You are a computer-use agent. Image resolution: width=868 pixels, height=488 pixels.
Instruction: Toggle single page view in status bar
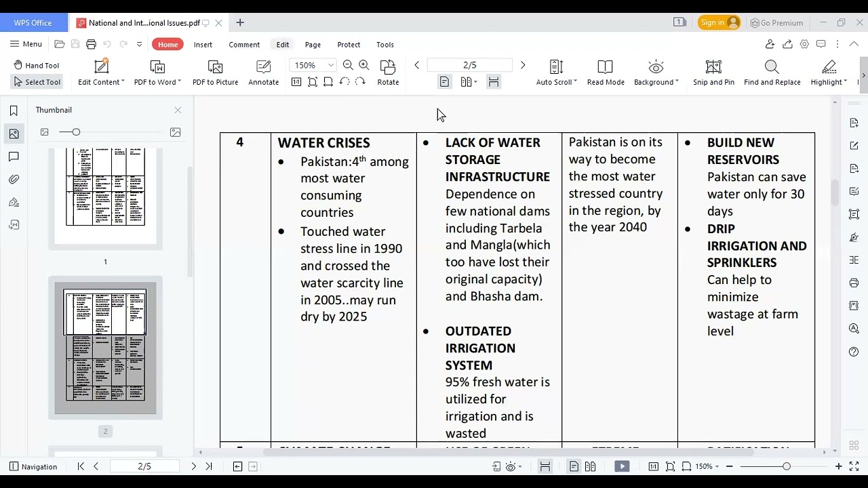pyautogui.click(x=574, y=466)
